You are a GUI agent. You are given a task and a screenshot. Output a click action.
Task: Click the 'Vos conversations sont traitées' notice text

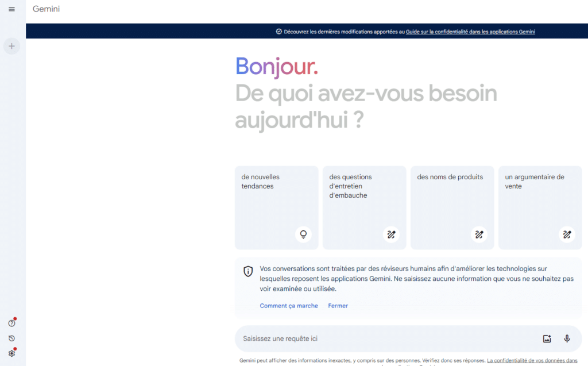pyautogui.click(x=417, y=279)
